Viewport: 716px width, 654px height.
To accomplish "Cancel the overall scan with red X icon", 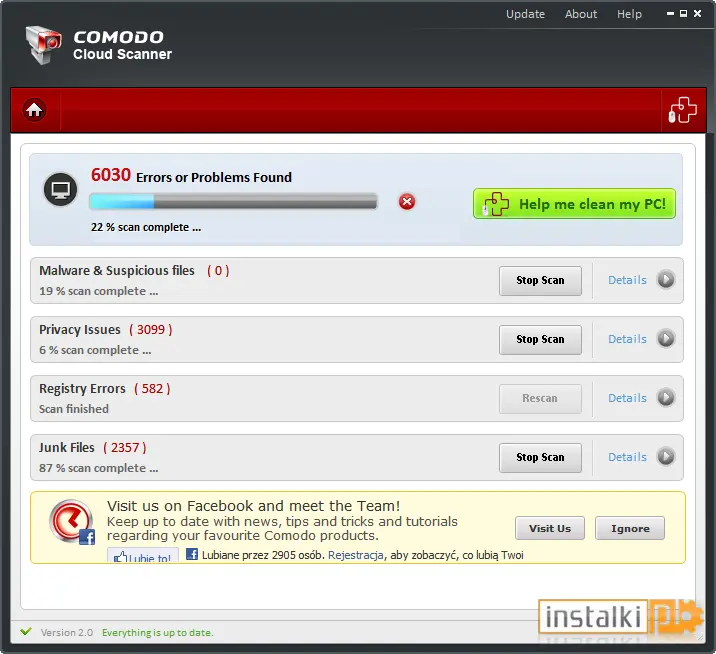I will pyautogui.click(x=407, y=201).
